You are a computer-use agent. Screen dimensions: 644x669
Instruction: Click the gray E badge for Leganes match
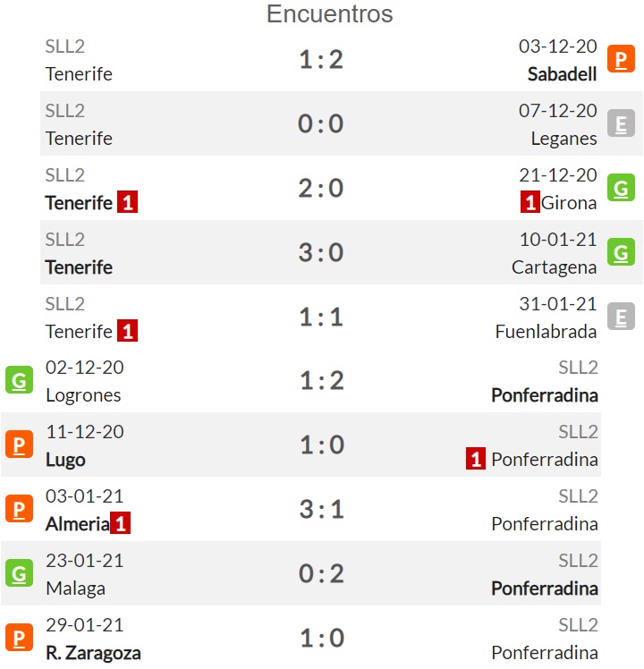click(621, 123)
